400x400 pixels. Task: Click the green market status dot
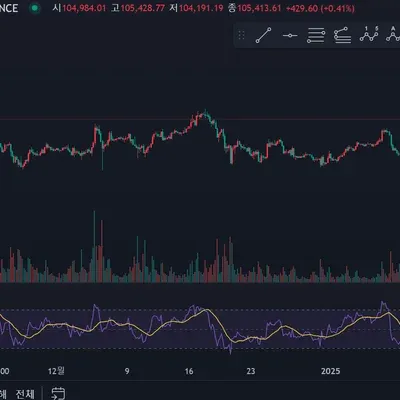point(34,8)
